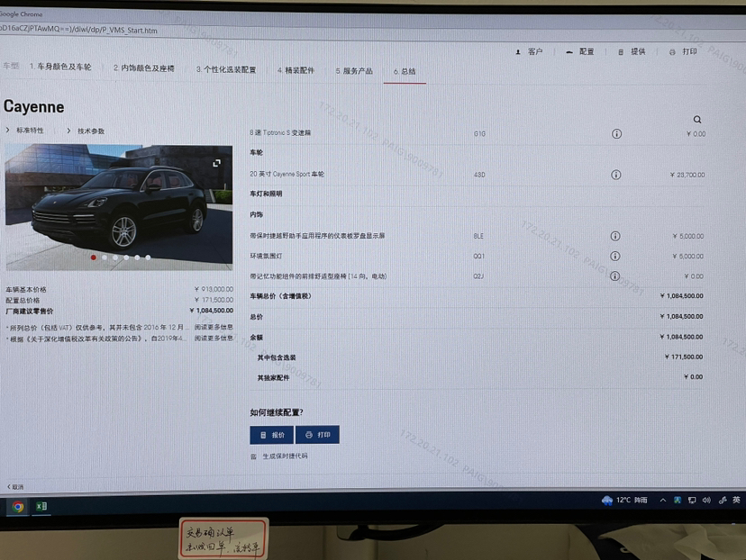Click 阅读更多信息 beside 所列总价 note
The image size is (746, 560).
(214, 327)
